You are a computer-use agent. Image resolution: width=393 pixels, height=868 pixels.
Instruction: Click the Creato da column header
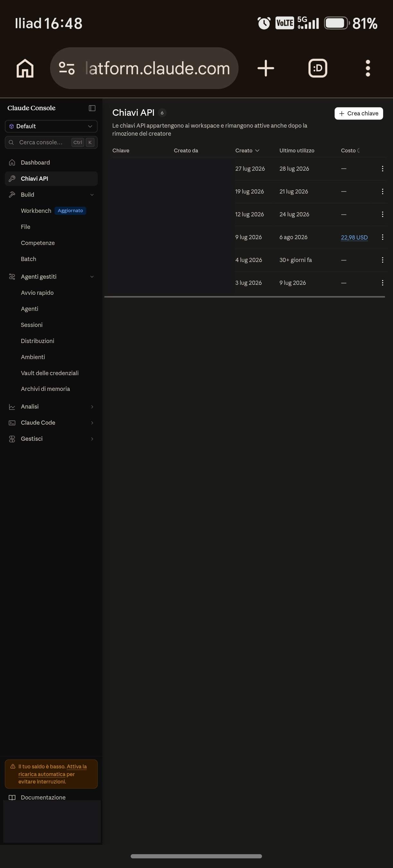(186, 151)
